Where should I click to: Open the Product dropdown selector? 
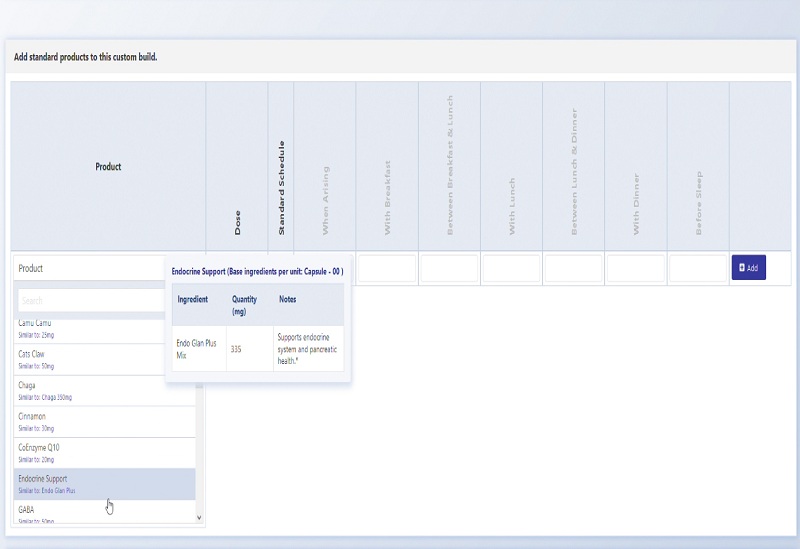coord(90,268)
